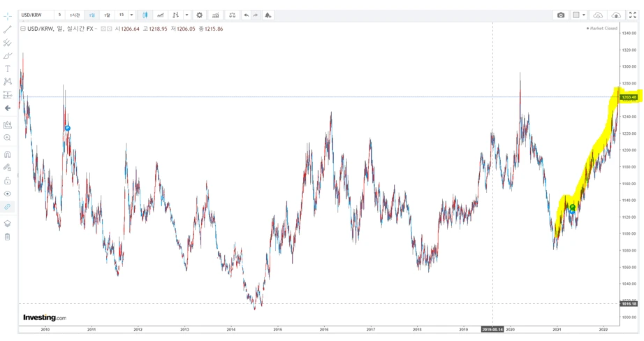Screen dimensions: 644x341
Task: Select the 5 minute interval
Action: [x=59, y=15]
